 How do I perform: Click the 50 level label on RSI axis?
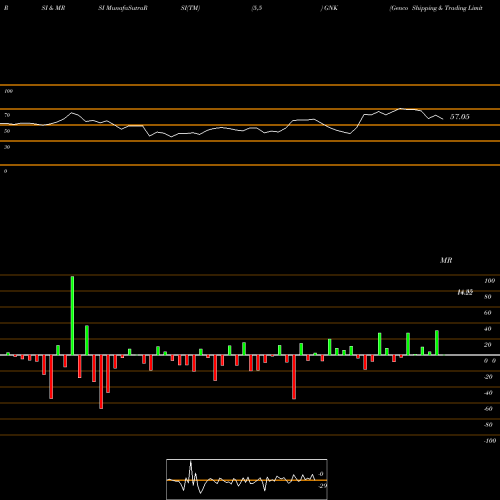tap(7, 131)
